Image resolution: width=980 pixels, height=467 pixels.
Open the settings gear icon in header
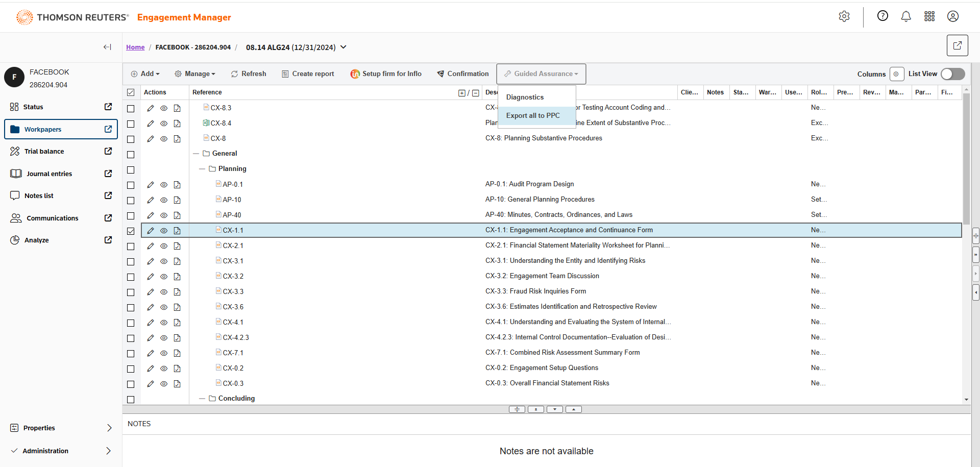[844, 16]
